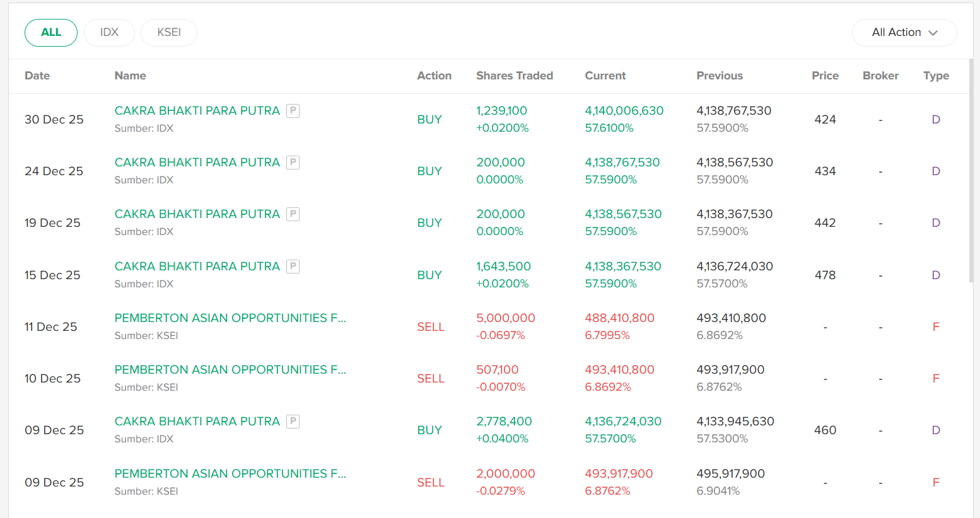Open Cakra Bhakti Para Putra priced at 460
This screenshot has width=980, height=518.
197,422
